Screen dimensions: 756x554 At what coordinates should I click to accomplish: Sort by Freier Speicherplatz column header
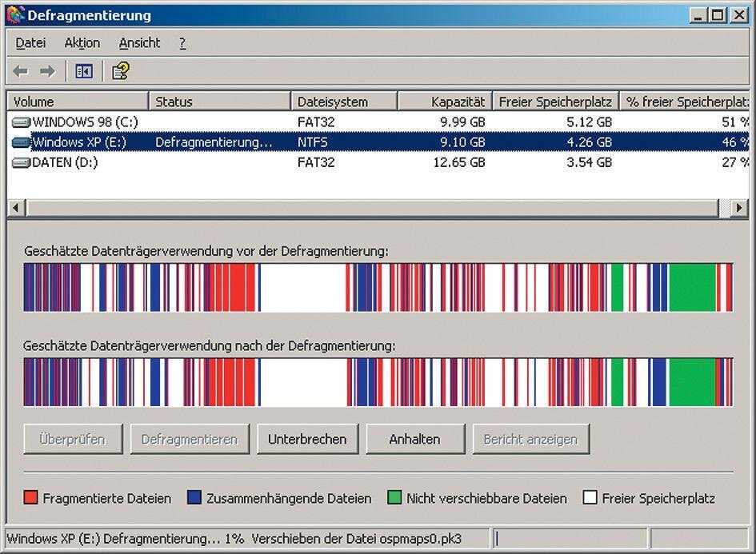[x=555, y=102]
